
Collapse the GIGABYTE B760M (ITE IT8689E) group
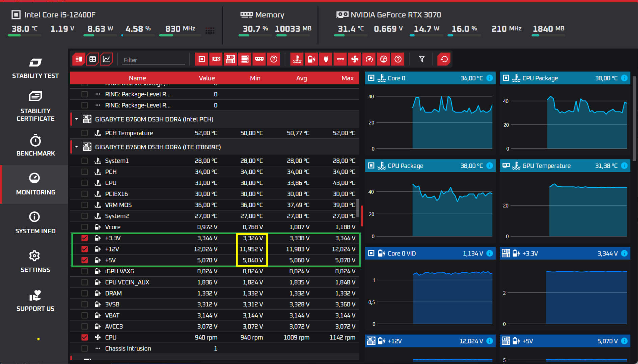point(77,147)
